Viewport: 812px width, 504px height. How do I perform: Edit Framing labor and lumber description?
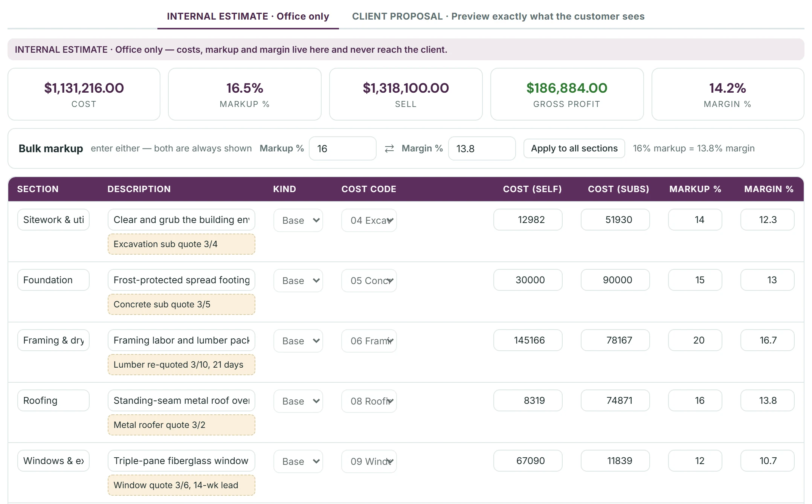coord(182,340)
